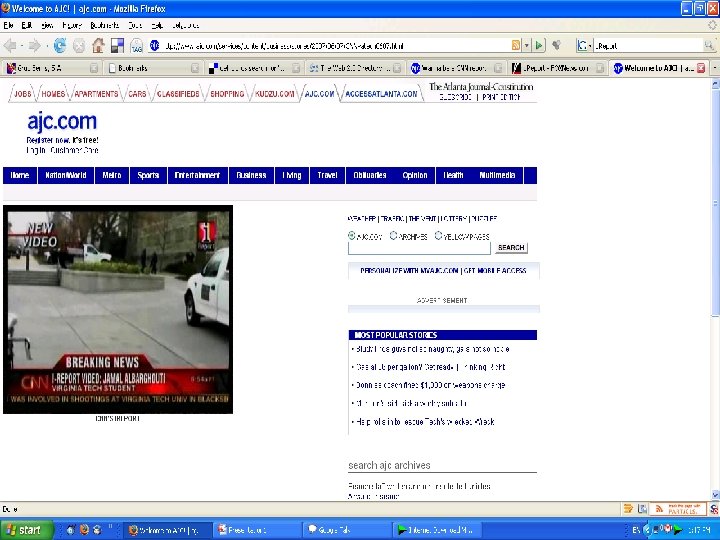Image resolution: width=720 pixels, height=540 pixels.
Task: Switch to the first browser tab
Action: tap(51, 68)
